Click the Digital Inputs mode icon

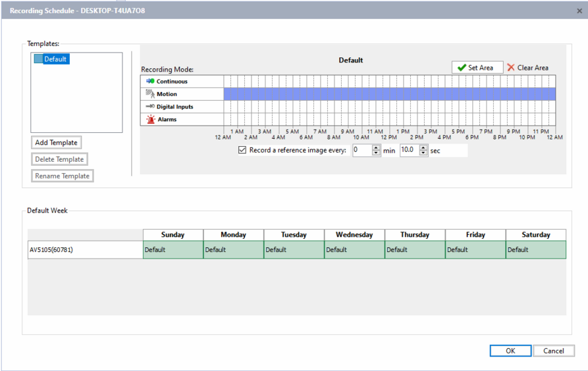150,107
